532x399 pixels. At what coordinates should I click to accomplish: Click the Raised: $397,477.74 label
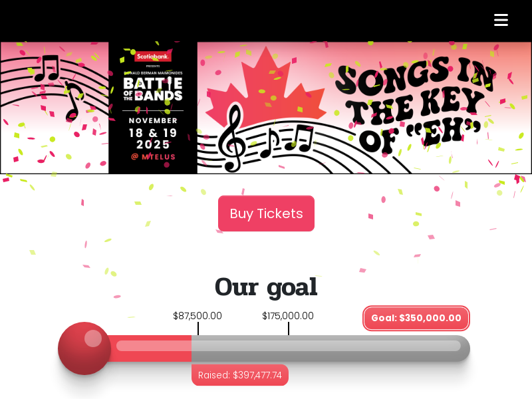pos(240,375)
